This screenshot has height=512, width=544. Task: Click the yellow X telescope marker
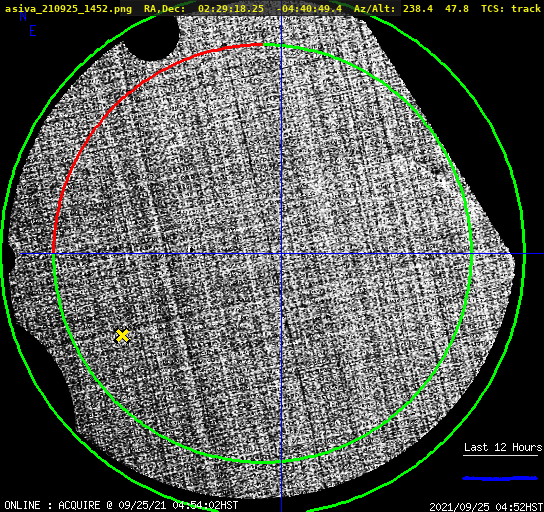point(122,336)
